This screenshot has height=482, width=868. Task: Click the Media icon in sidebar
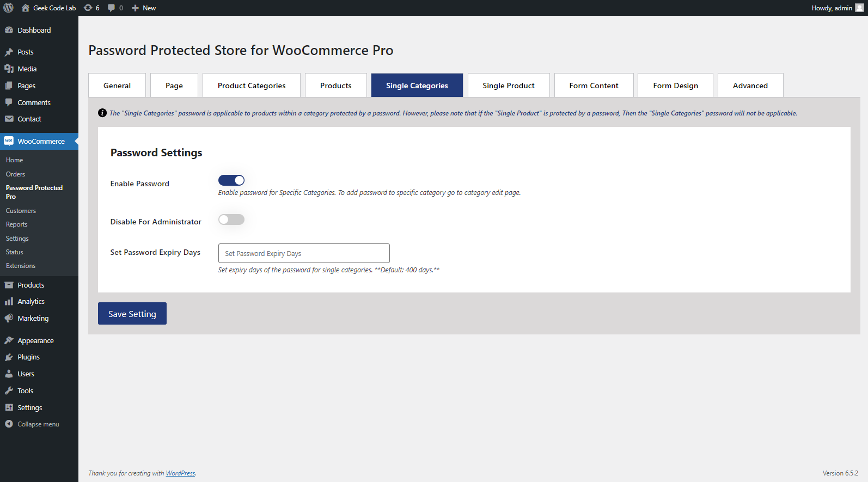tap(9, 69)
